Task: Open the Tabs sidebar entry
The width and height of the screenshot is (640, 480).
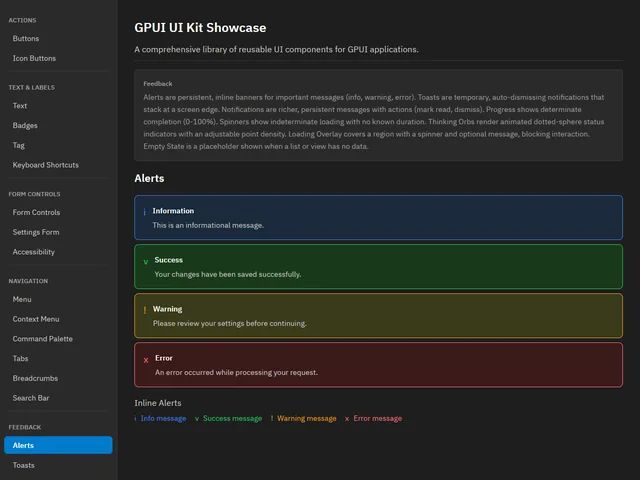Action: click(x=58, y=358)
